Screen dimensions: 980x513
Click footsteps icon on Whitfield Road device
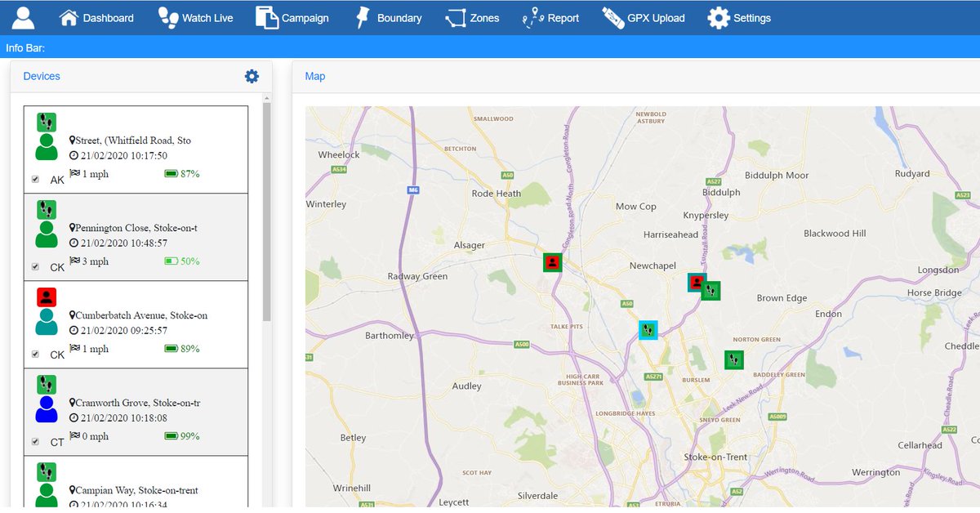pyautogui.click(x=47, y=123)
